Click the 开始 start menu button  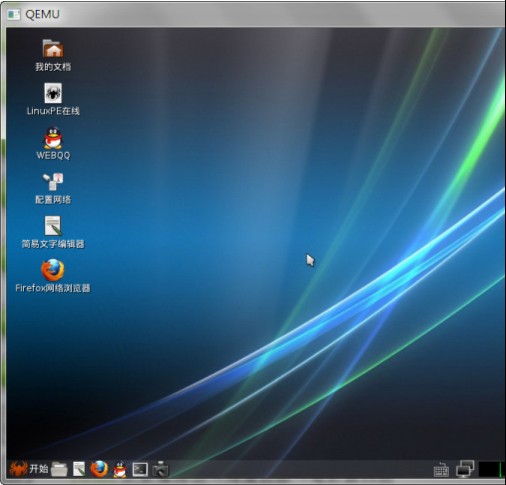pos(29,469)
